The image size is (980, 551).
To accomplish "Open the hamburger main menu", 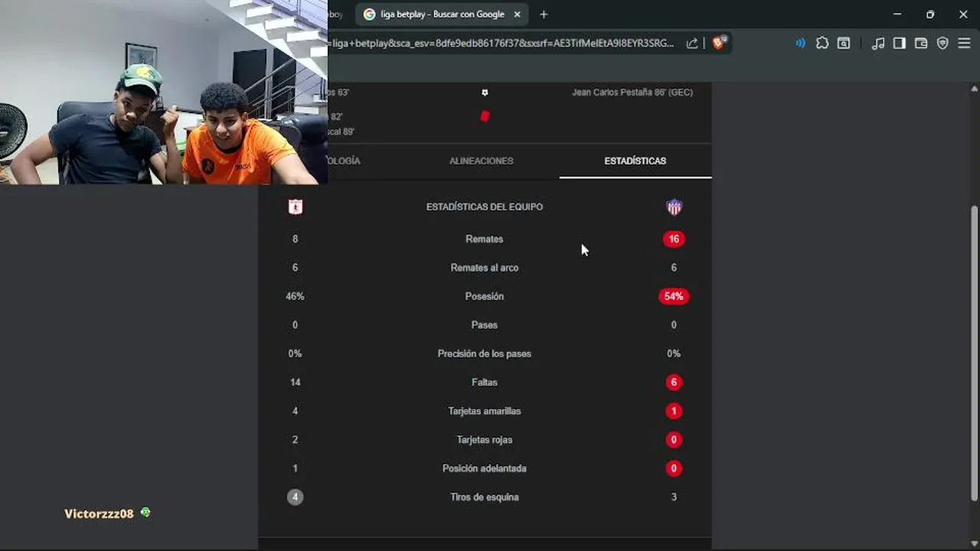I will [x=964, y=43].
